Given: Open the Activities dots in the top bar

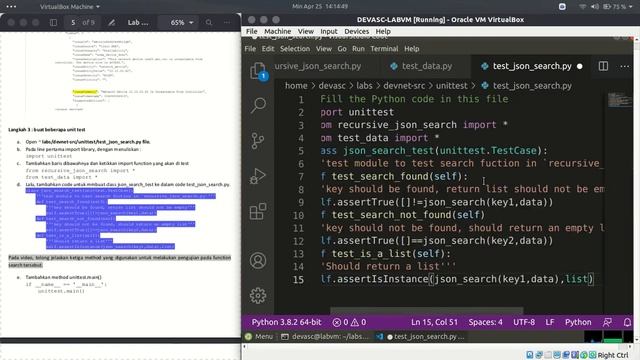Looking at the screenshot, I should [11, 7].
